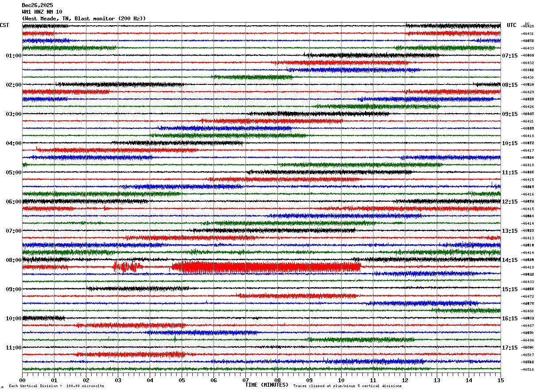The width and height of the screenshot is (536, 392).
Task: Select the 05:00 CST row label
Action: pyautogui.click(x=14, y=173)
